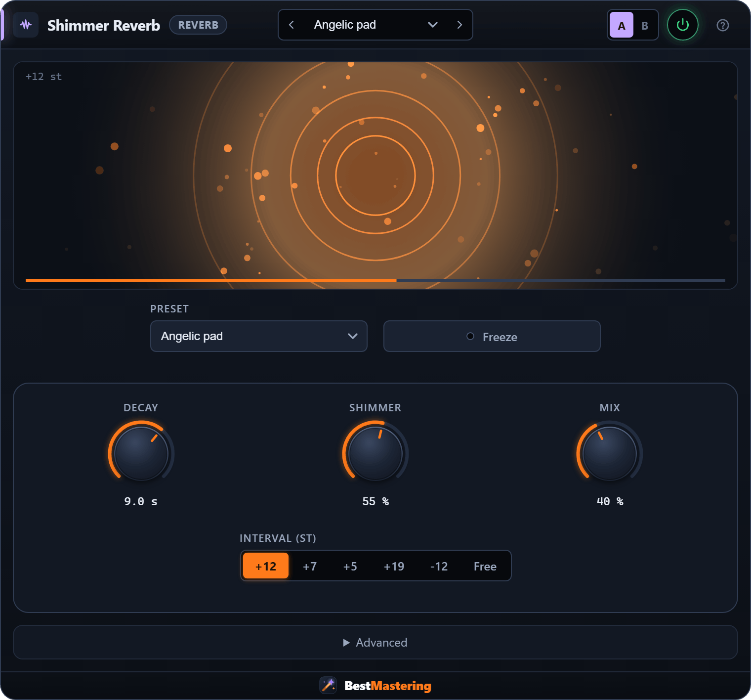751x700 pixels.
Task: Click the Mix knob
Action: point(610,453)
